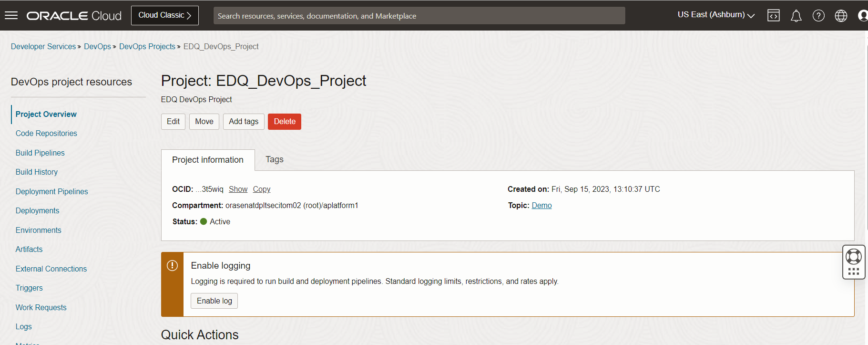Viewport: 868px width, 345px height.
Task: Open Cloud Shell developer tools icon
Action: [x=774, y=16]
